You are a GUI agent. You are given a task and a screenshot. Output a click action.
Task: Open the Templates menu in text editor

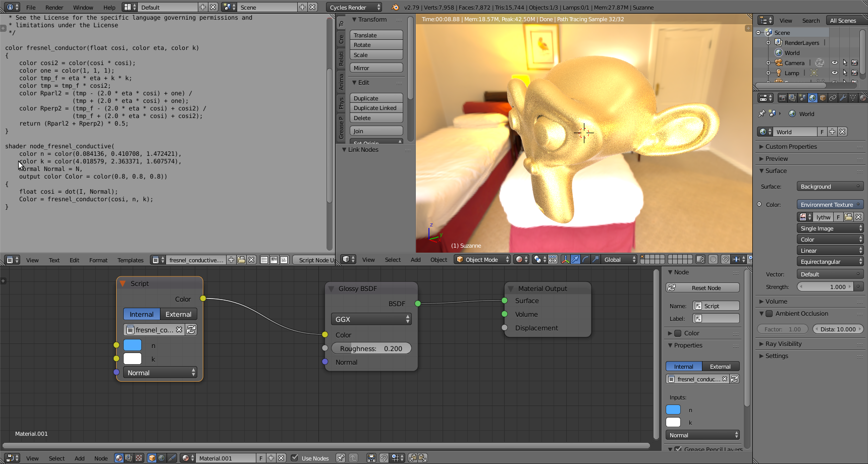131,260
